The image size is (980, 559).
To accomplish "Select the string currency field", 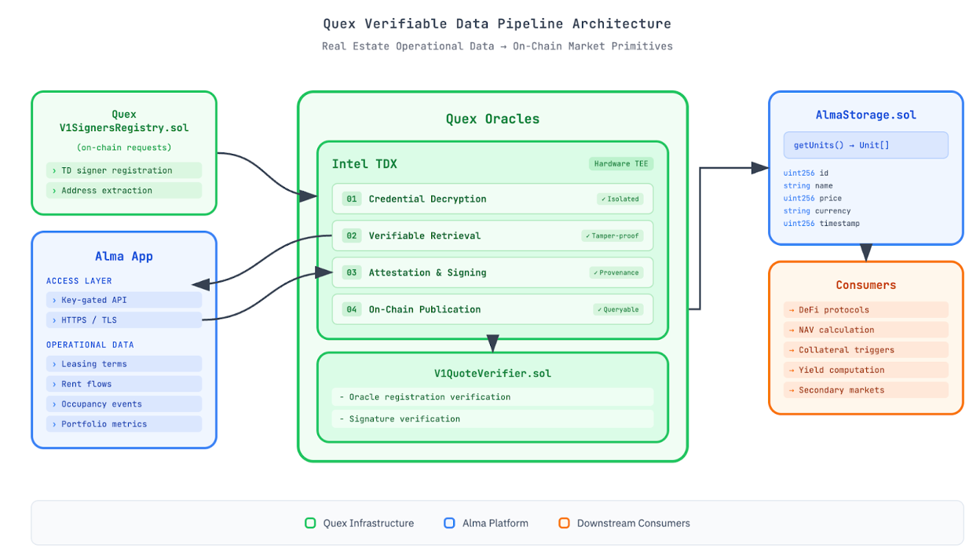I will click(x=817, y=210).
